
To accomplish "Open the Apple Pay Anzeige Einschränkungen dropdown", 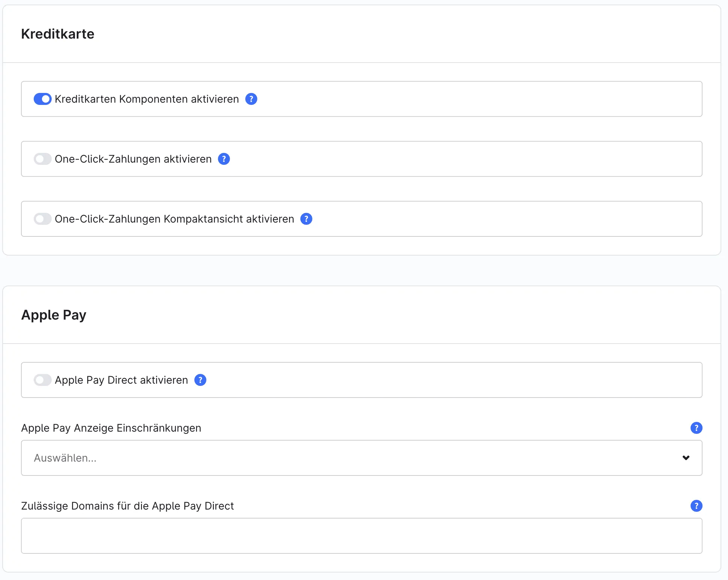I will (361, 458).
